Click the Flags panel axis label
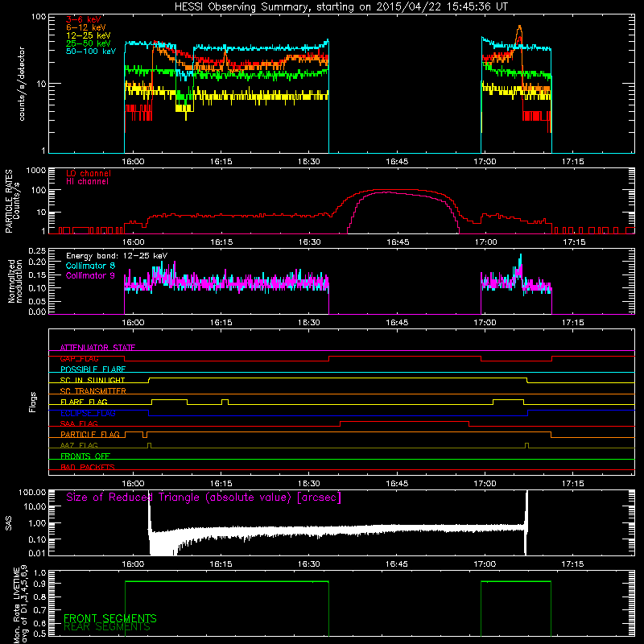Image resolution: width=644 pixels, height=644 pixels. pyautogui.click(x=33, y=402)
